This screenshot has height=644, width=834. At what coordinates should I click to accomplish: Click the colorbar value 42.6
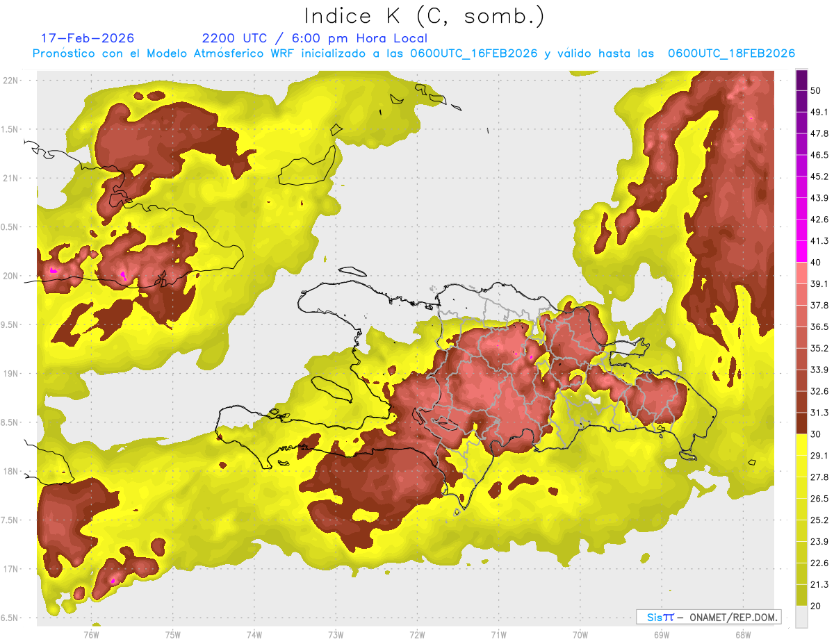[819, 220]
